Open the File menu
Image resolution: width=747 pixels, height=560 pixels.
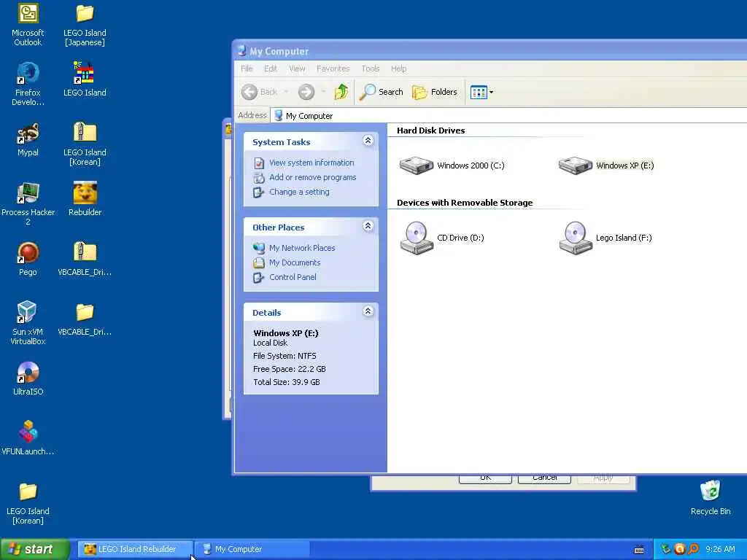pos(247,69)
